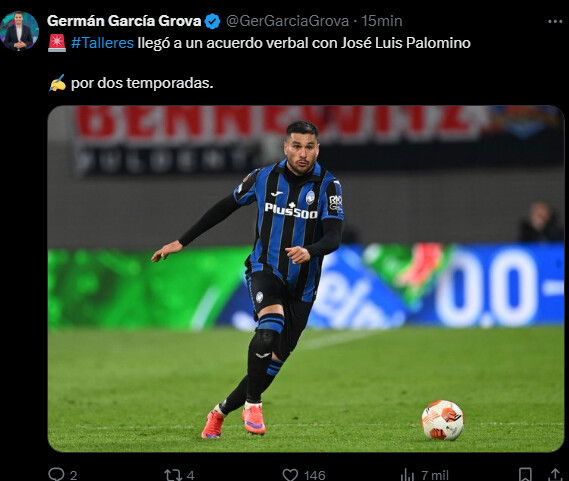Click the reply count 2
Screen dimensions: 569x481
point(73,475)
